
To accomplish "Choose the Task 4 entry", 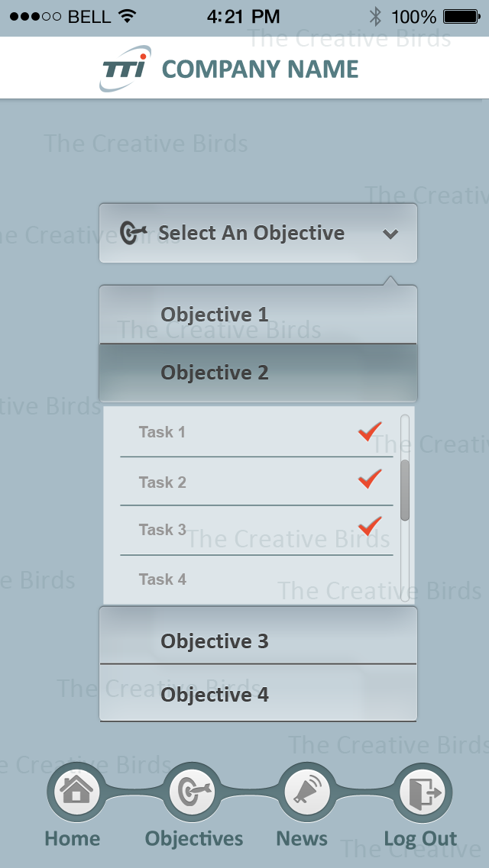I will tap(163, 579).
